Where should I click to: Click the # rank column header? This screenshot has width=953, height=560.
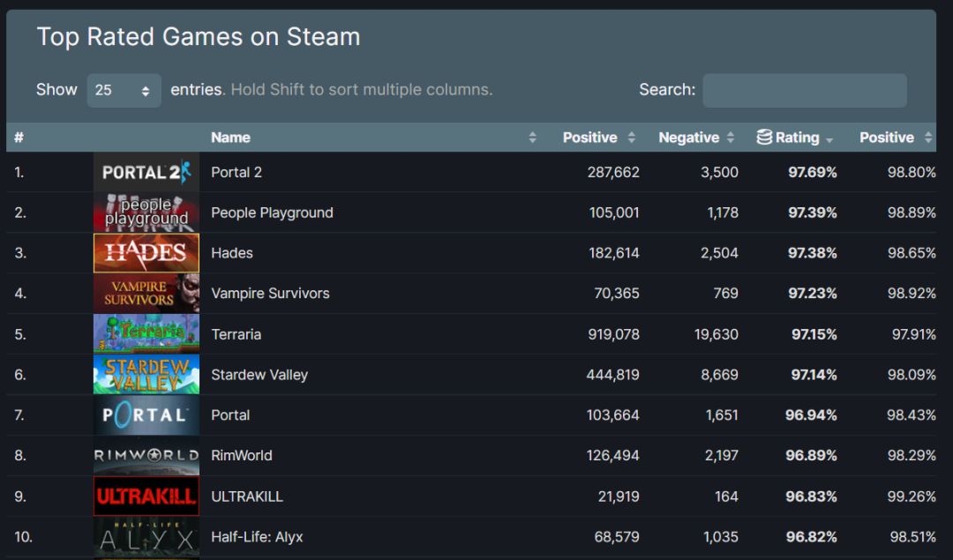[19, 138]
